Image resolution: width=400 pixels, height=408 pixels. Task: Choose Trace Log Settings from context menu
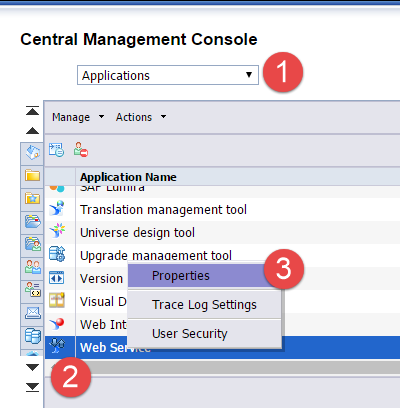pos(204,305)
